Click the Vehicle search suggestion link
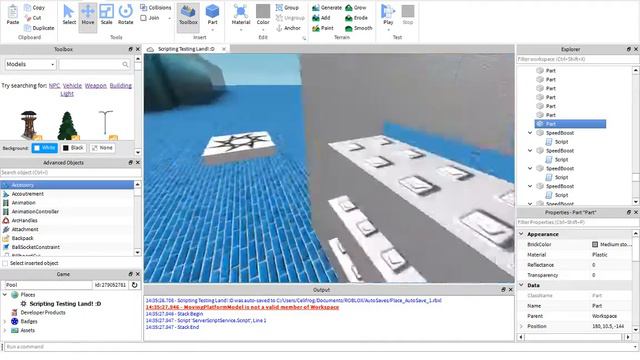This screenshot has width=640, height=360. point(72,86)
